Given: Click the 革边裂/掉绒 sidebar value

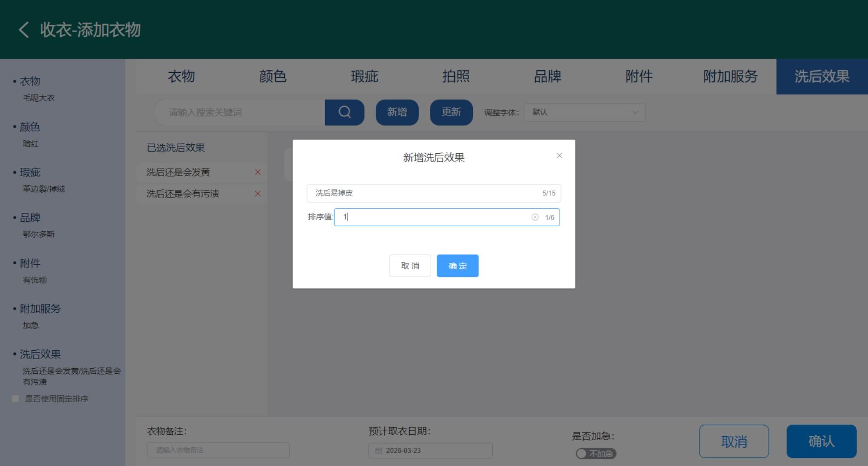Looking at the screenshot, I should coord(44,189).
